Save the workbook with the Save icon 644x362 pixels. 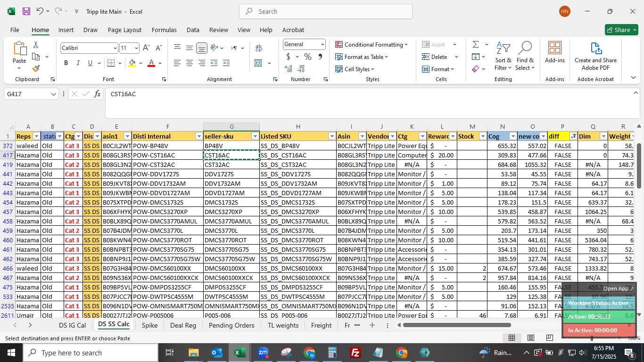[26, 11]
